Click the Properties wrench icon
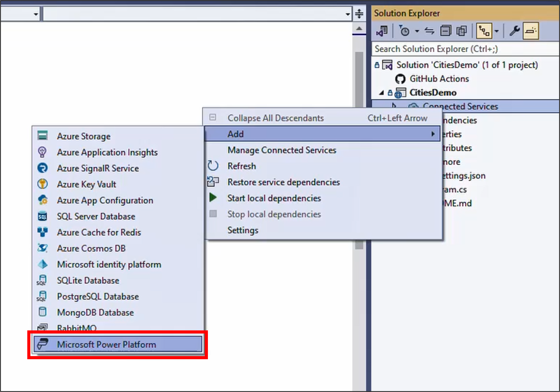 tap(514, 31)
